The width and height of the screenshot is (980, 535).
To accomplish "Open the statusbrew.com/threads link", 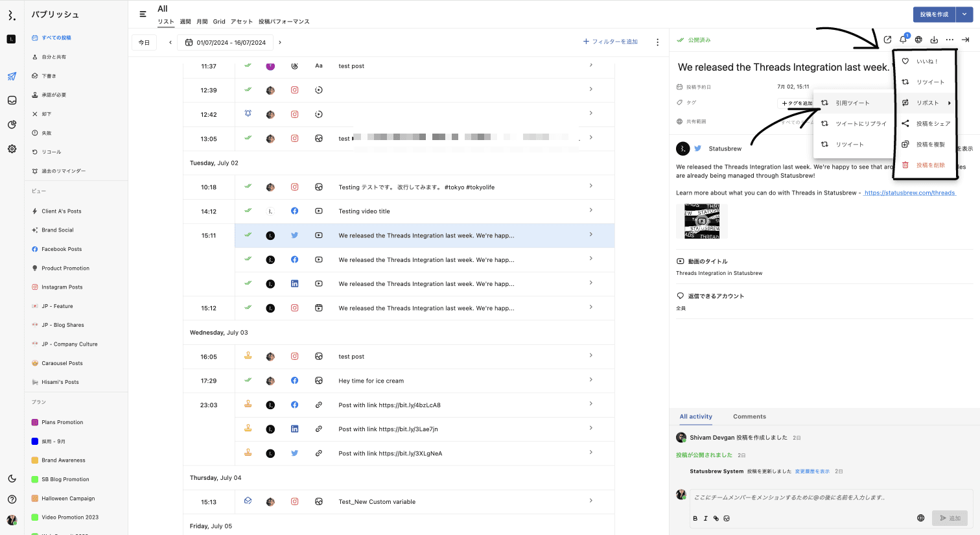I will pyautogui.click(x=909, y=193).
